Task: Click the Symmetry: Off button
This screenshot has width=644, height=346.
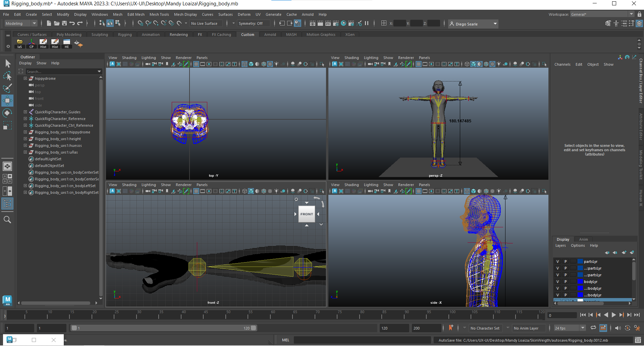Action: pyautogui.click(x=253, y=23)
